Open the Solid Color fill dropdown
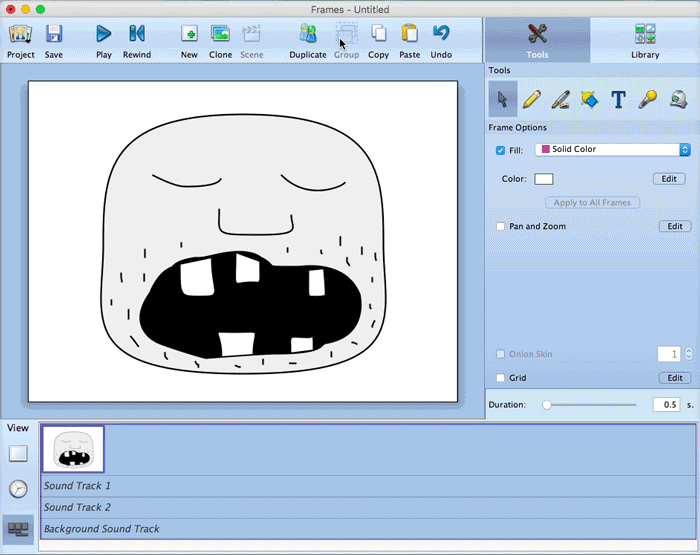This screenshot has width=700, height=555. point(612,150)
